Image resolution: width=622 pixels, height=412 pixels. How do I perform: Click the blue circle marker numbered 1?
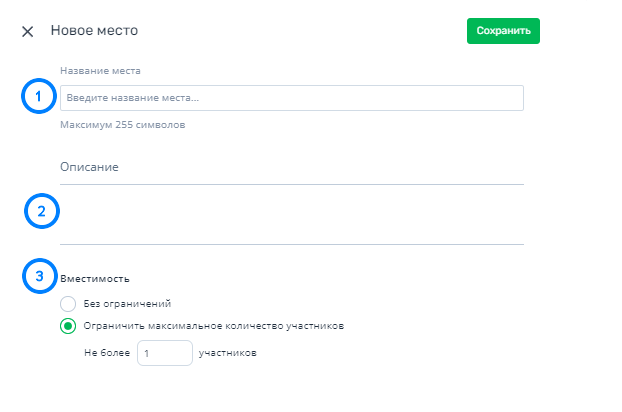[x=38, y=96]
